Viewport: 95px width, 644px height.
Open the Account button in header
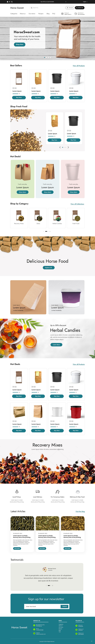coord(70,8)
